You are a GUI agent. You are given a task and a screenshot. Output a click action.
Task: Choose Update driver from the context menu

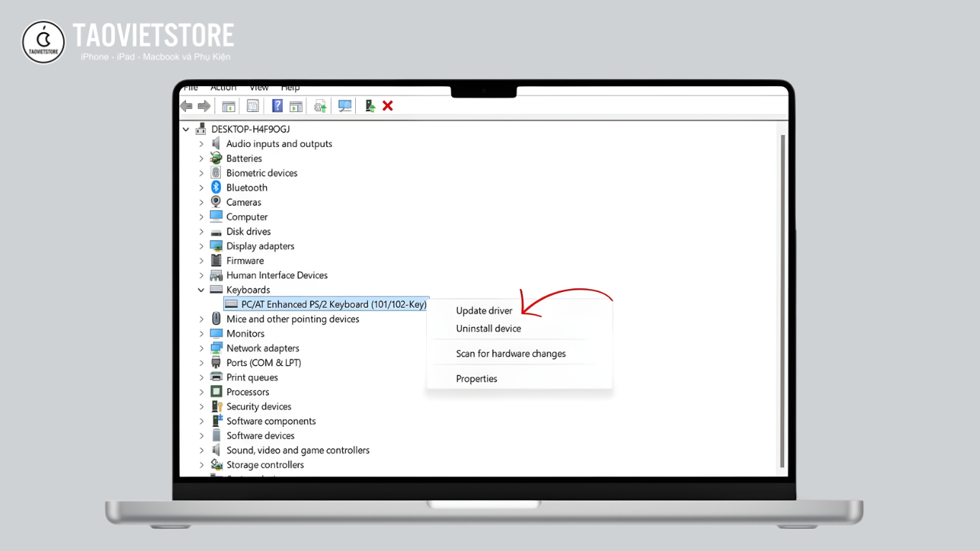point(484,311)
